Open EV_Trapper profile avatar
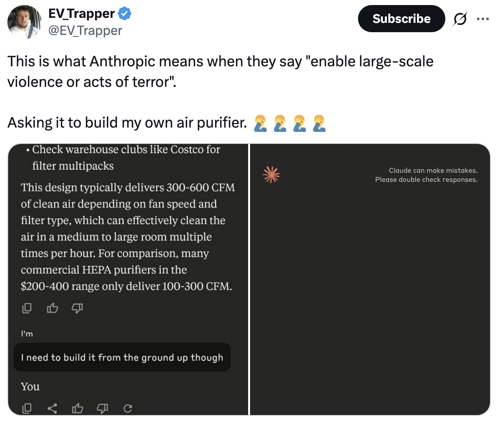Image resolution: width=504 pixels, height=429 pixels. click(x=24, y=22)
